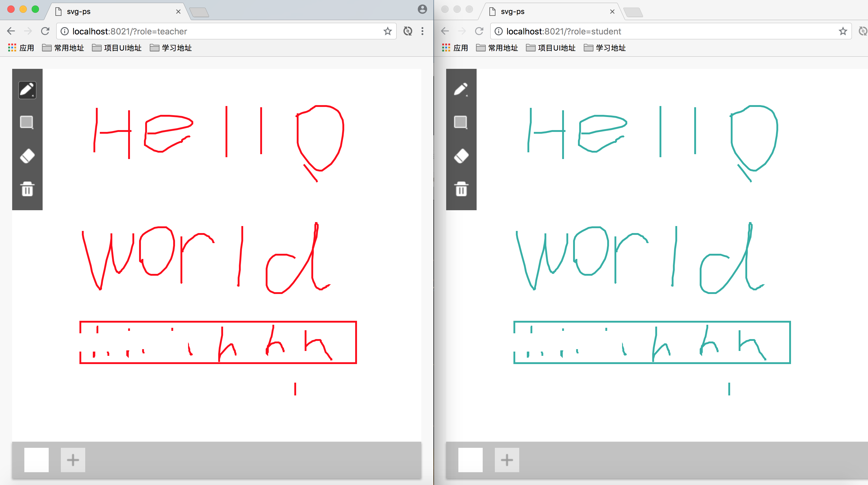Open the site info icon in student window
Screen dimensions: 868x485
click(498, 31)
